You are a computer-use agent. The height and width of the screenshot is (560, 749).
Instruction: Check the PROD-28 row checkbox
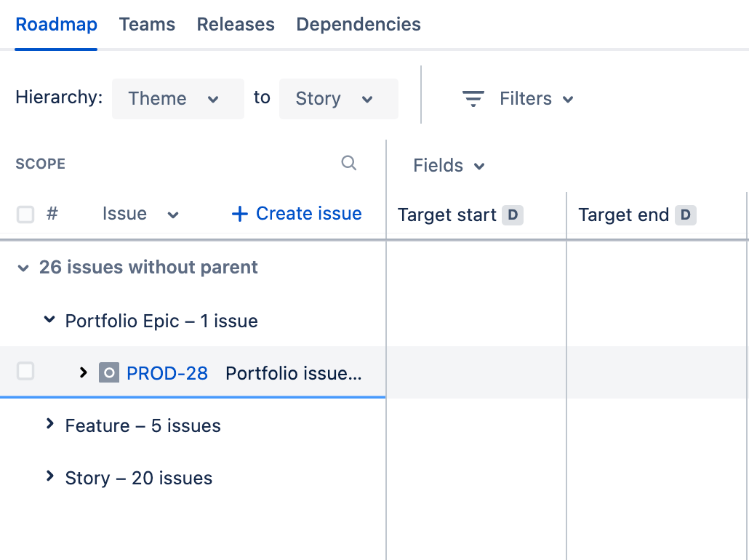click(x=25, y=372)
